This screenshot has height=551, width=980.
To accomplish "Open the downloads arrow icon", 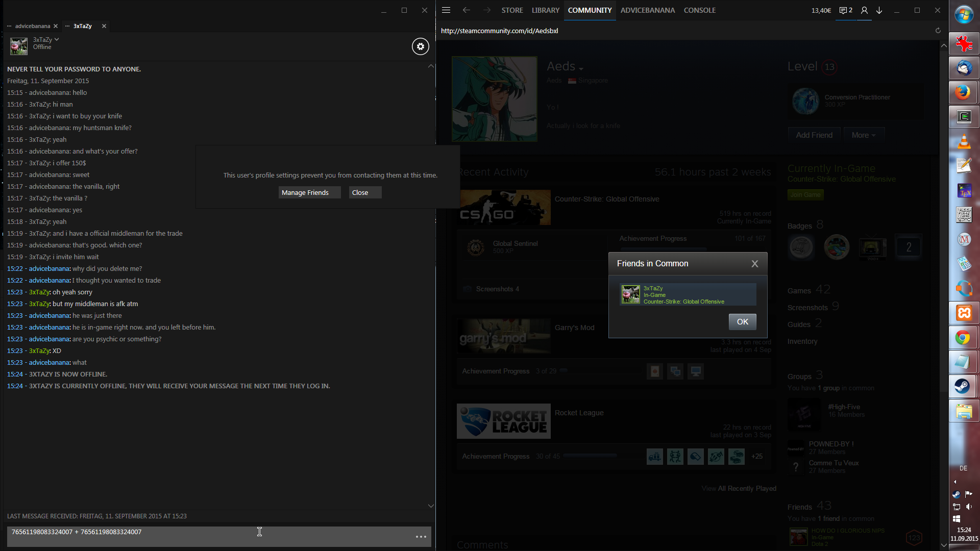I will tap(879, 10).
